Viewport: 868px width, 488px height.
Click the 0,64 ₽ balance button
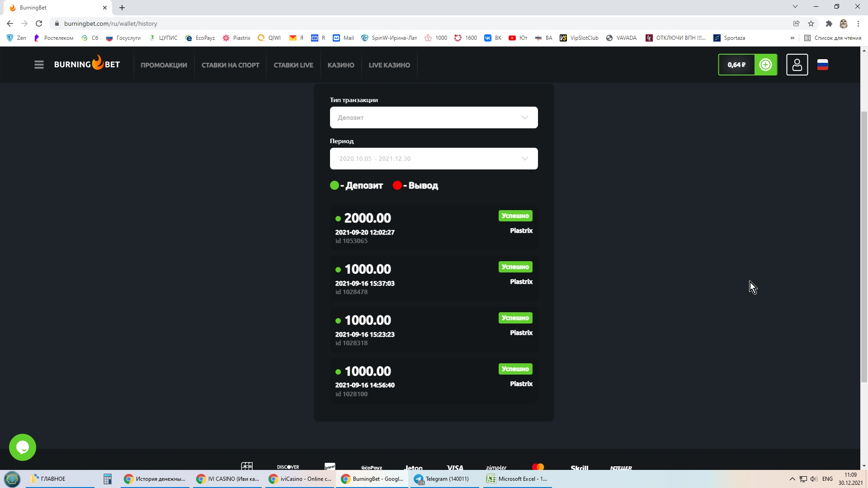(x=736, y=65)
